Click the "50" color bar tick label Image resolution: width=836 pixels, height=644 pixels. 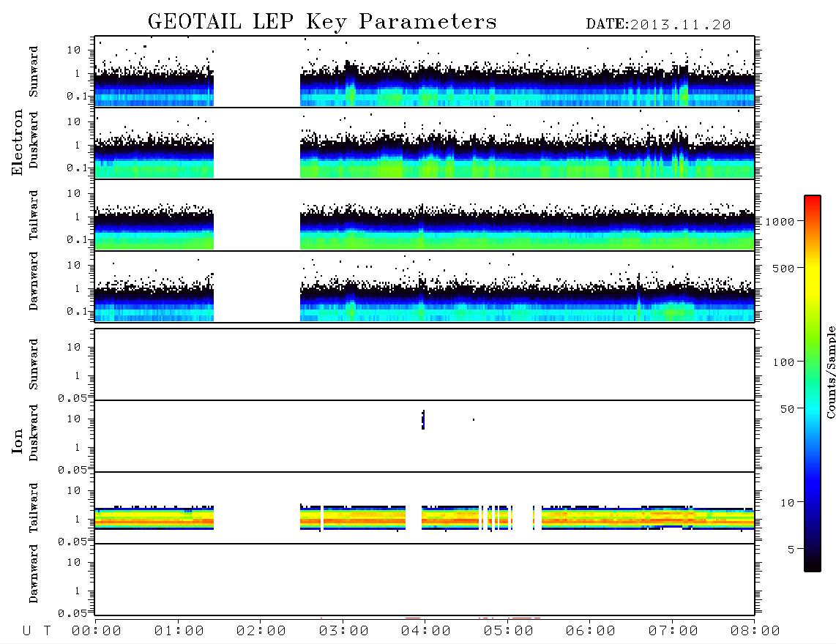[x=788, y=409]
